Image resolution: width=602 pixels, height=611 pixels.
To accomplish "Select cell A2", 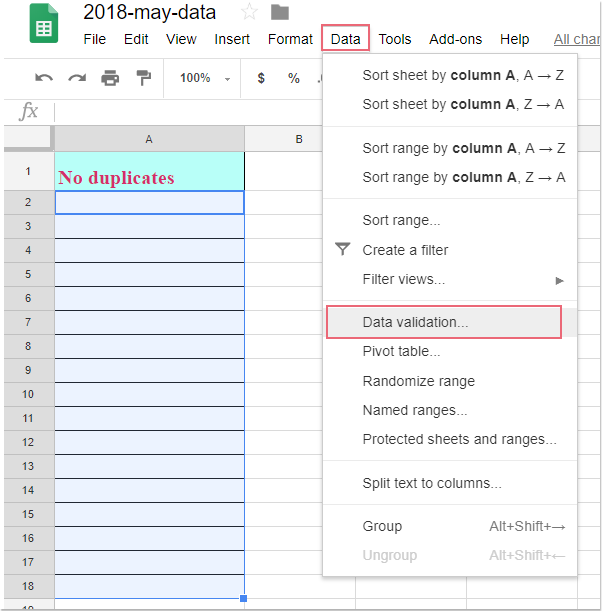I will coord(149,203).
